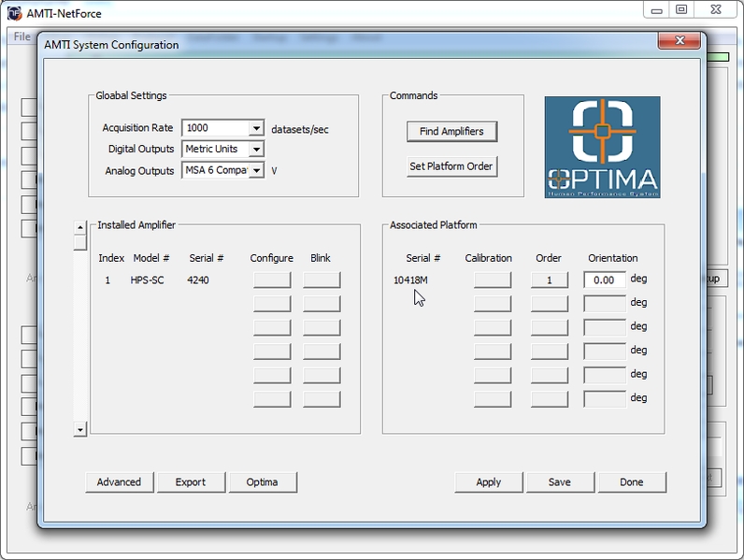The width and height of the screenshot is (744, 560).
Task: Save the system configuration
Action: [x=559, y=482]
